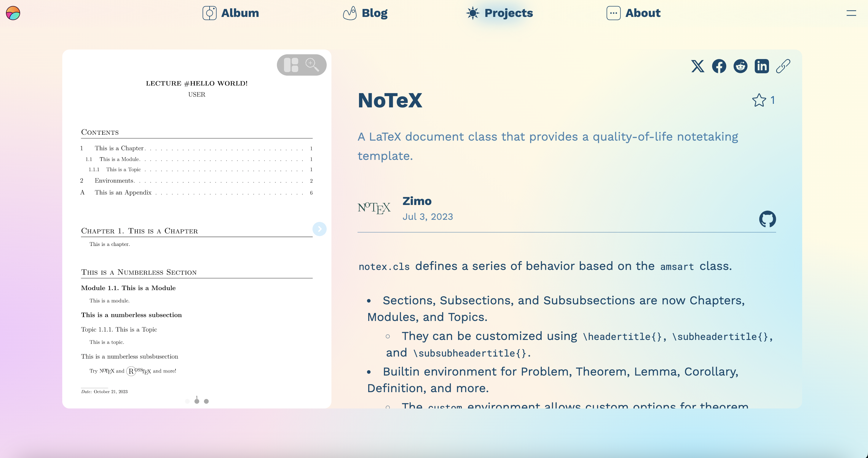Click the Reddit share icon

coord(740,66)
